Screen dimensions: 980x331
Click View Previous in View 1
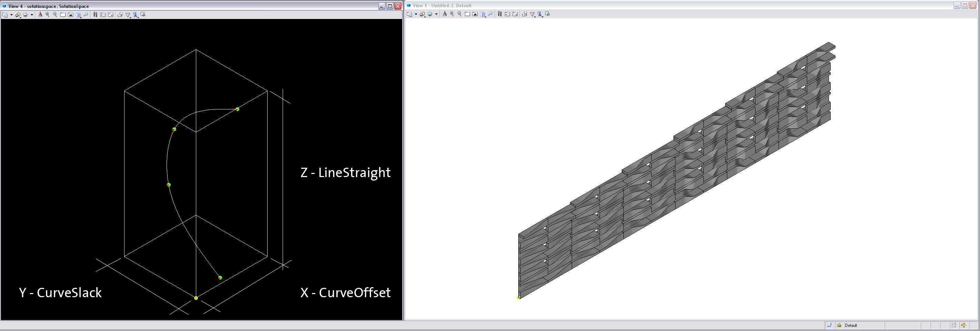(507, 14)
